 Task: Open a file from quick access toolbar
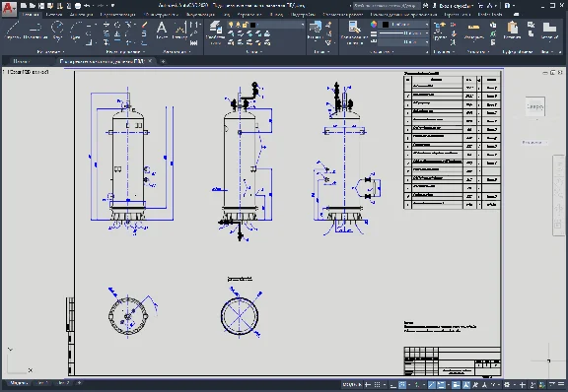[x=33, y=6]
